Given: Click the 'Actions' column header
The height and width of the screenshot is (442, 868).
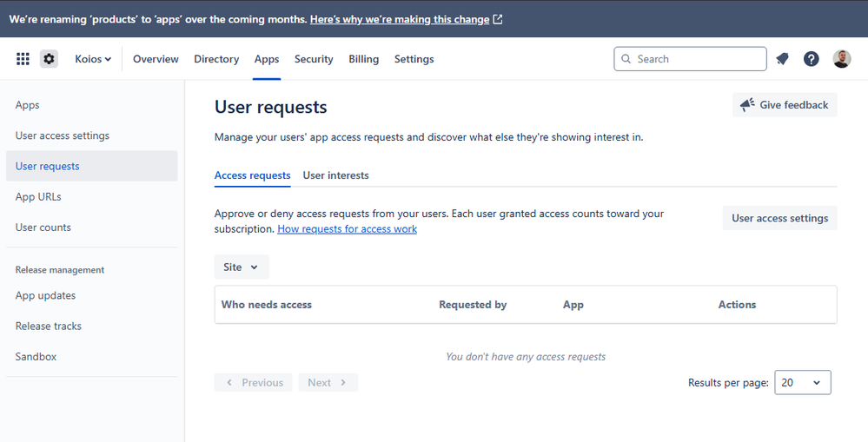Looking at the screenshot, I should tap(737, 304).
